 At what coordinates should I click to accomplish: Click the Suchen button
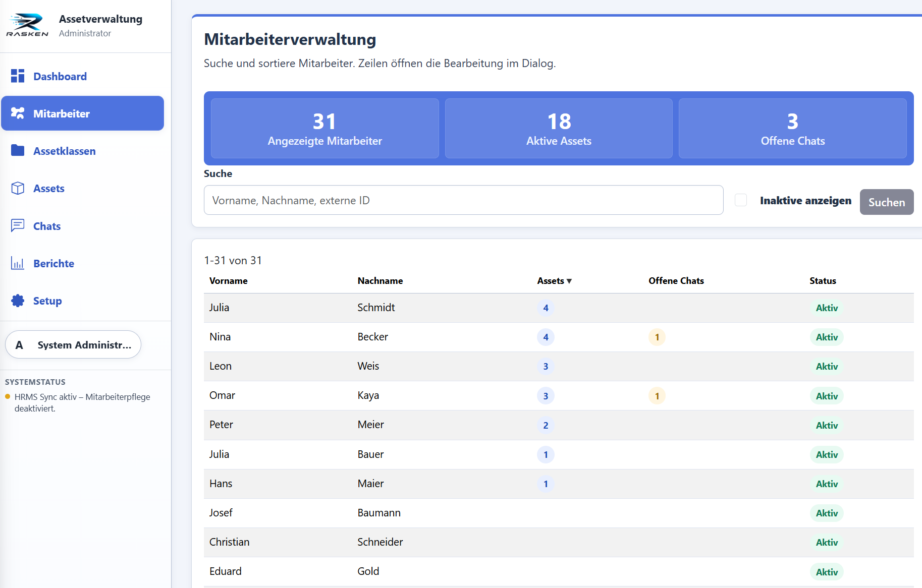[x=887, y=202]
